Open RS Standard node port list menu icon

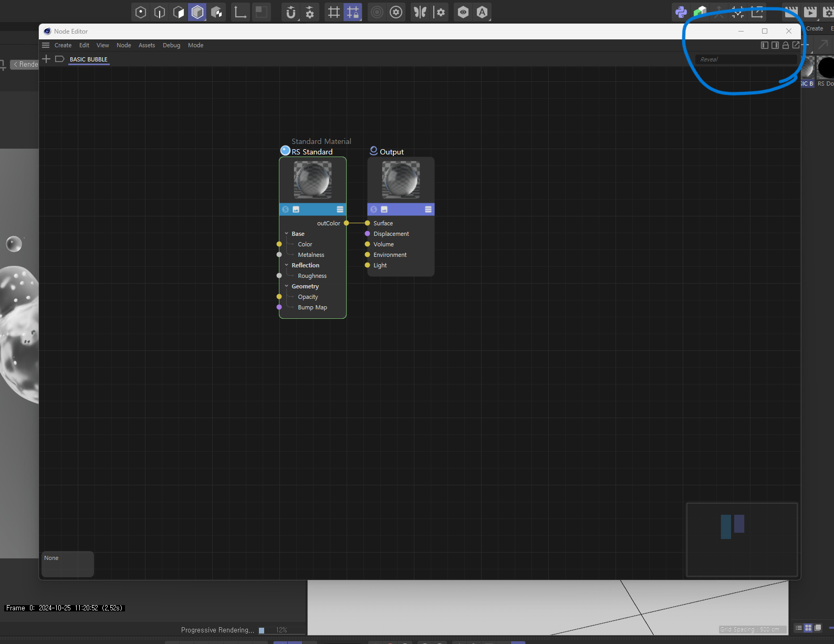[340, 209]
